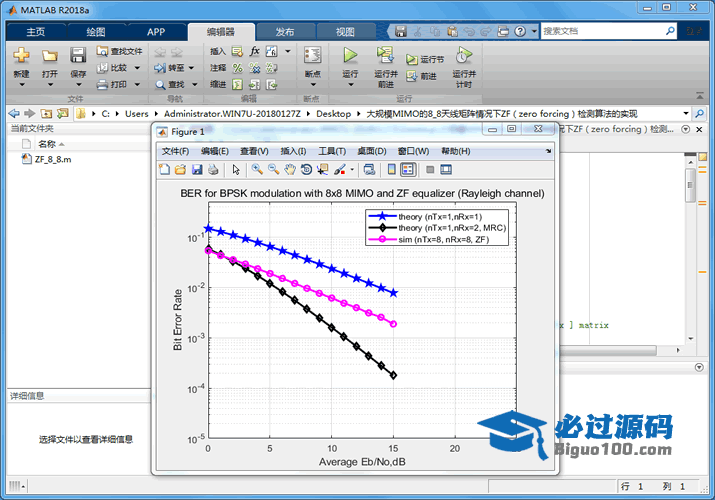Expand the Breakpoints (断点) dropdown arrow
The height and width of the screenshot is (500, 715).
[313, 85]
